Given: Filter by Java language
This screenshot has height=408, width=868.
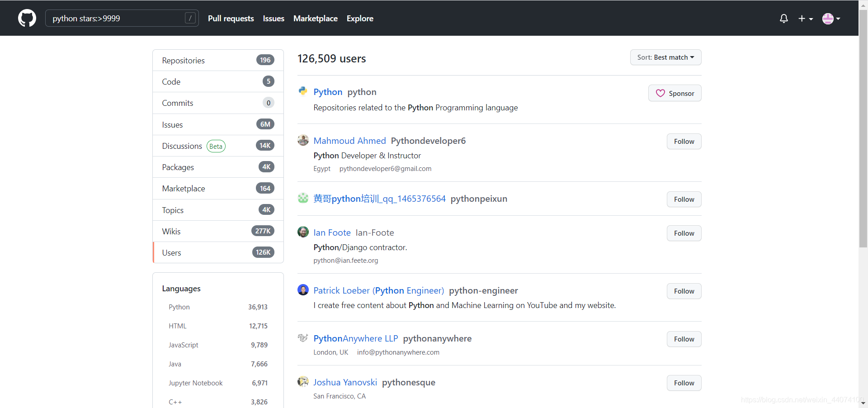Looking at the screenshot, I should (218, 364).
